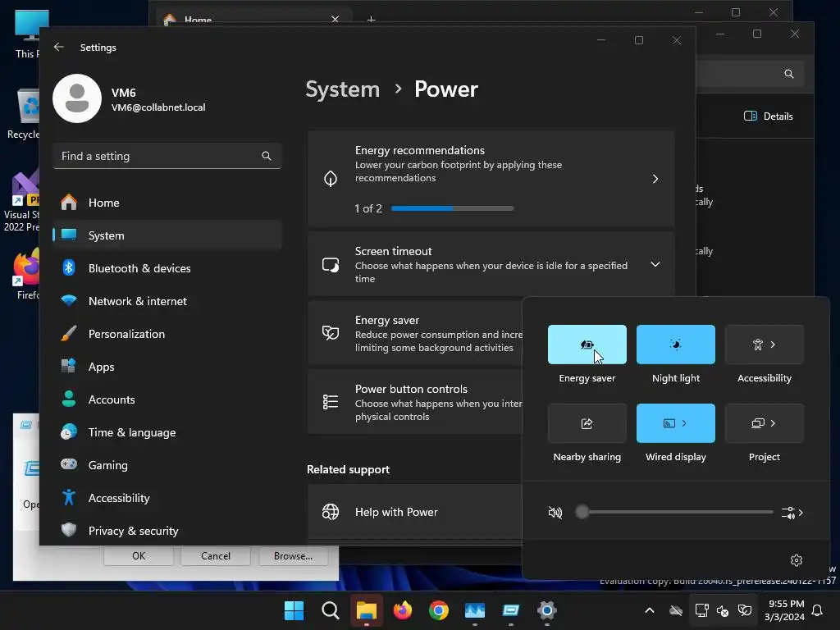Expand Accessibility quick settings options
Viewport: 840px width, 630px height.
pos(764,345)
